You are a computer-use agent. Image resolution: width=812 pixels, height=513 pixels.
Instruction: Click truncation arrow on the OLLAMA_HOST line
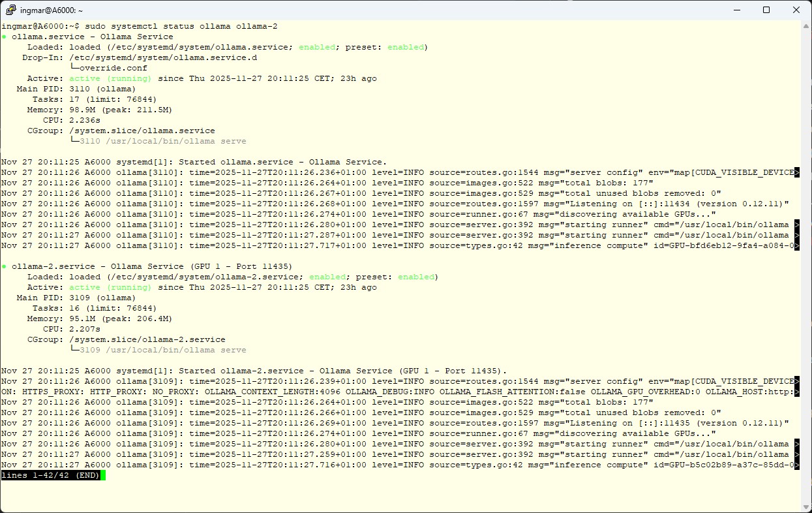point(797,392)
